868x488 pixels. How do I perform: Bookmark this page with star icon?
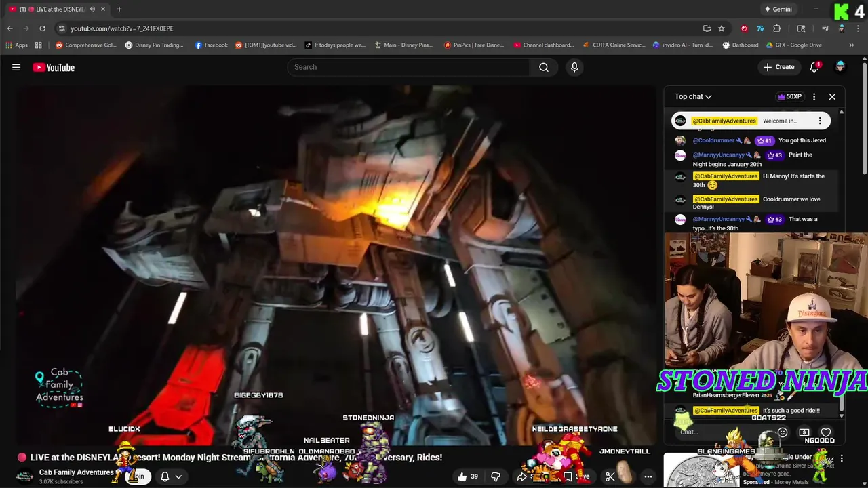pos(722,28)
